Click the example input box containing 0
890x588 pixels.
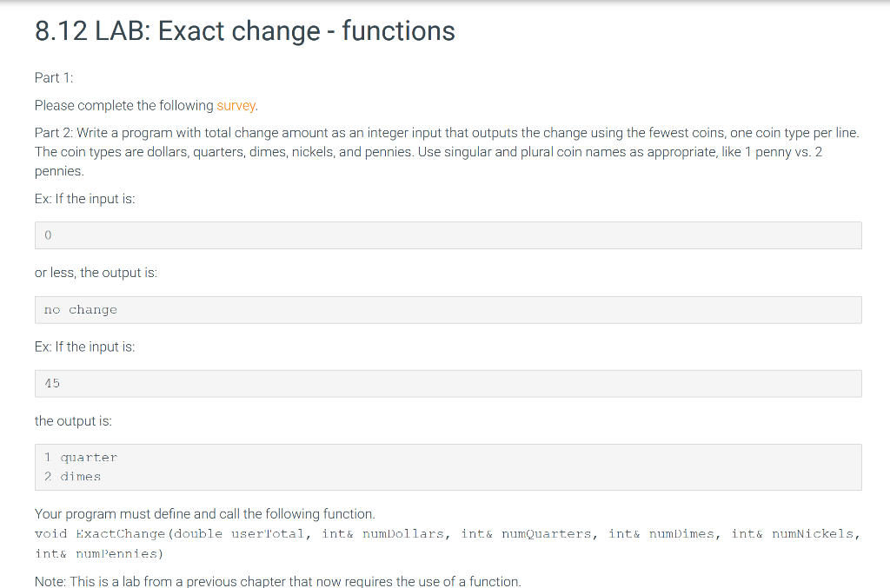[448, 235]
